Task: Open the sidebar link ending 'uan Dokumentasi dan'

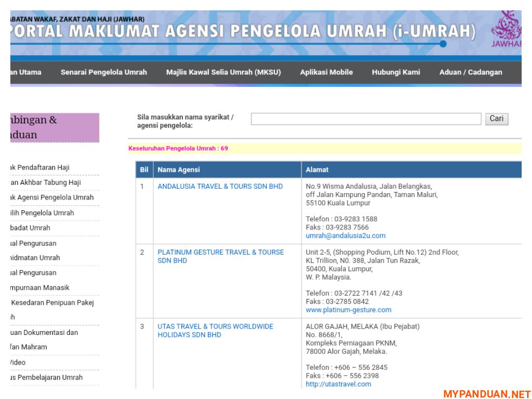Action: coord(44,332)
